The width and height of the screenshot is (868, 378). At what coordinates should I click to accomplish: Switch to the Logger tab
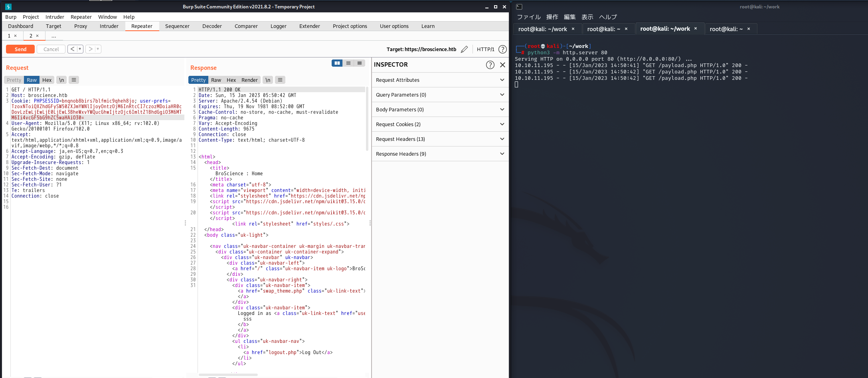coord(279,26)
